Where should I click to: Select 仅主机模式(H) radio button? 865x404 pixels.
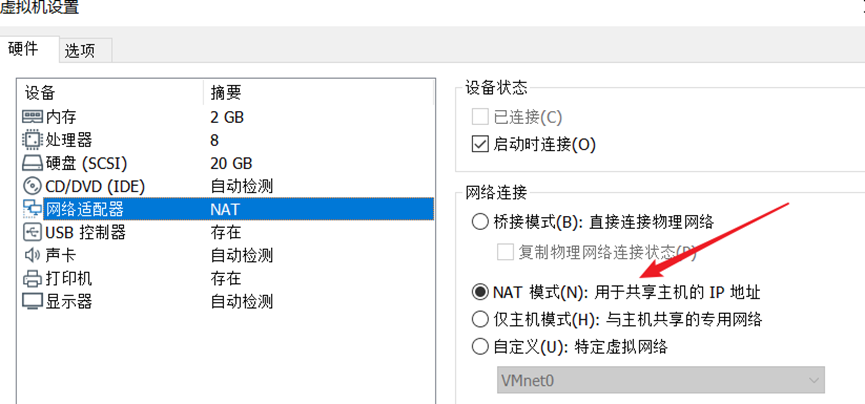pos(480,320)
